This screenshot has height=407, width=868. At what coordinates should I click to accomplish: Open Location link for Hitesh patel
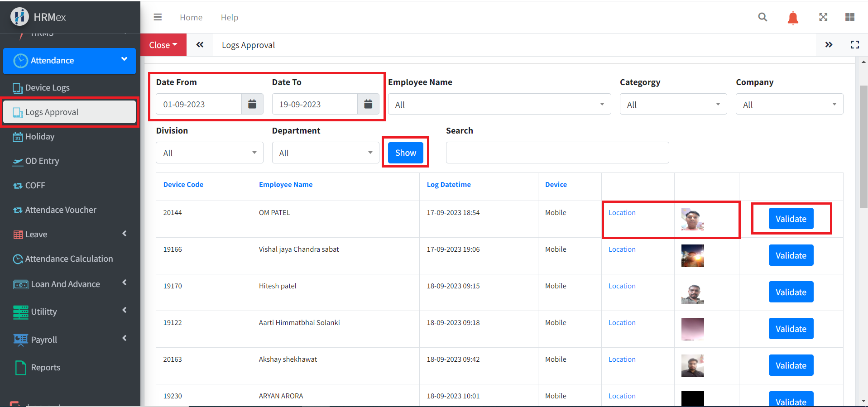tap(622, 286)
